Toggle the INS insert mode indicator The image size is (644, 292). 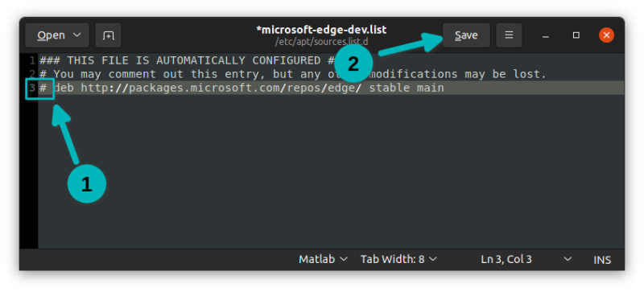tap(602, 260)
